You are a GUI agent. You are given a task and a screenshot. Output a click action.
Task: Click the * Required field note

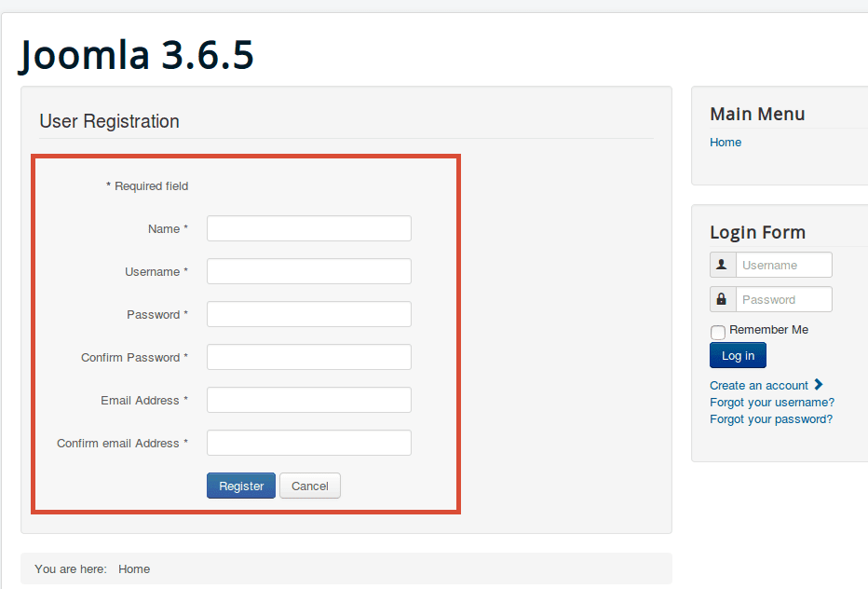147,186
